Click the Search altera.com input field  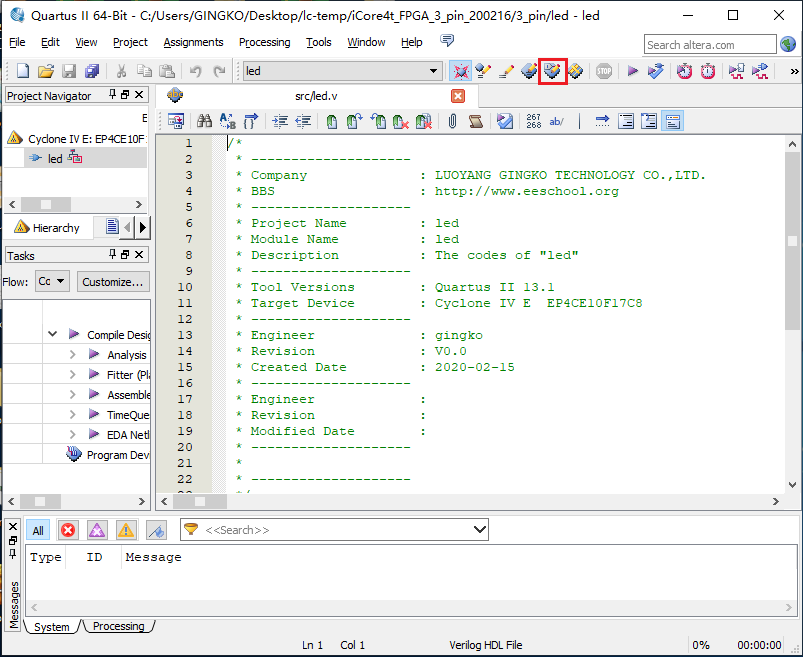pyautogui.click(x=708, y=44)
